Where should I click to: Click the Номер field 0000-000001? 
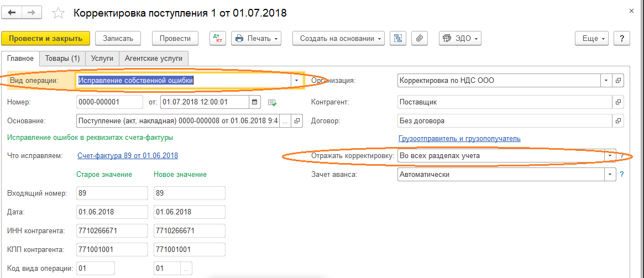(x=109, y=102)
